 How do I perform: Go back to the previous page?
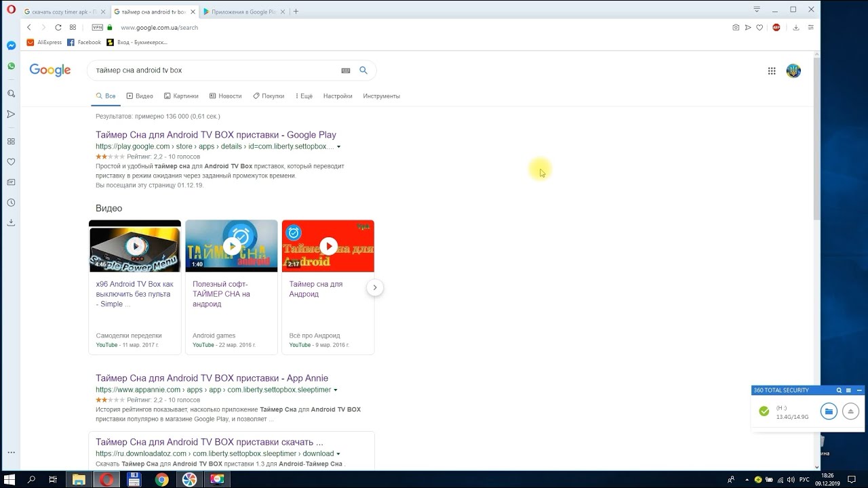click(x=29, y=27)
